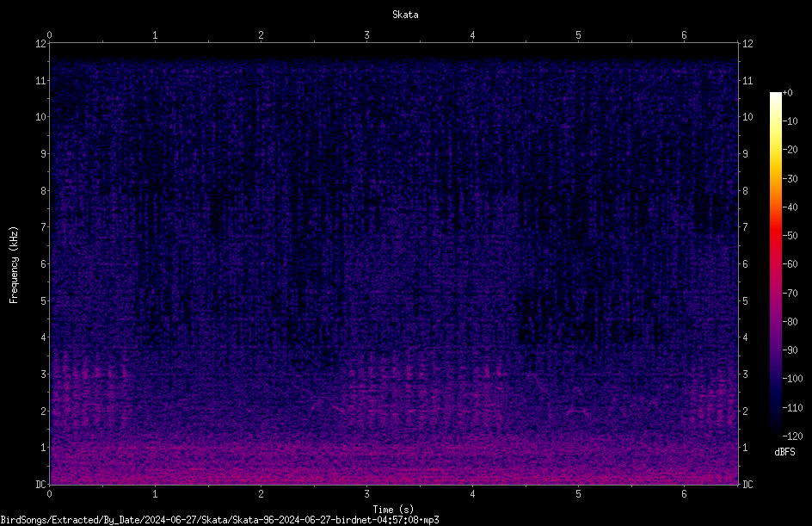Click the Frequency (kHz) axis label
This screenshot has height=526, width=812.
click(14, 265)
